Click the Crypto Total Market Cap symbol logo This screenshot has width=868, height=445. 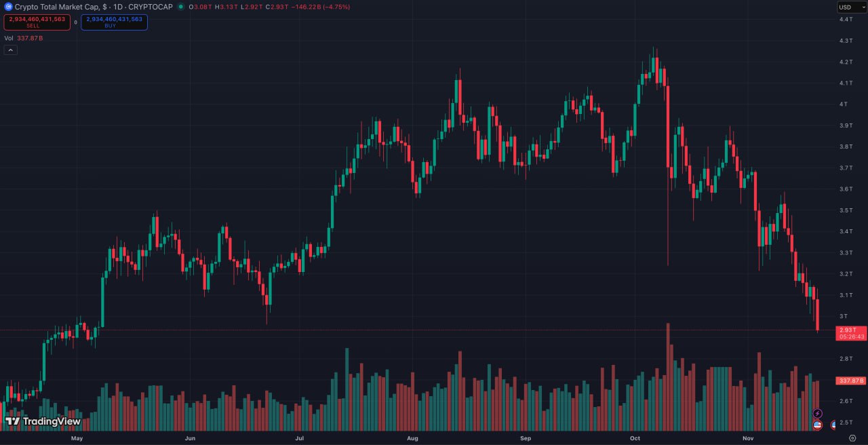click(x=8, y=6)
